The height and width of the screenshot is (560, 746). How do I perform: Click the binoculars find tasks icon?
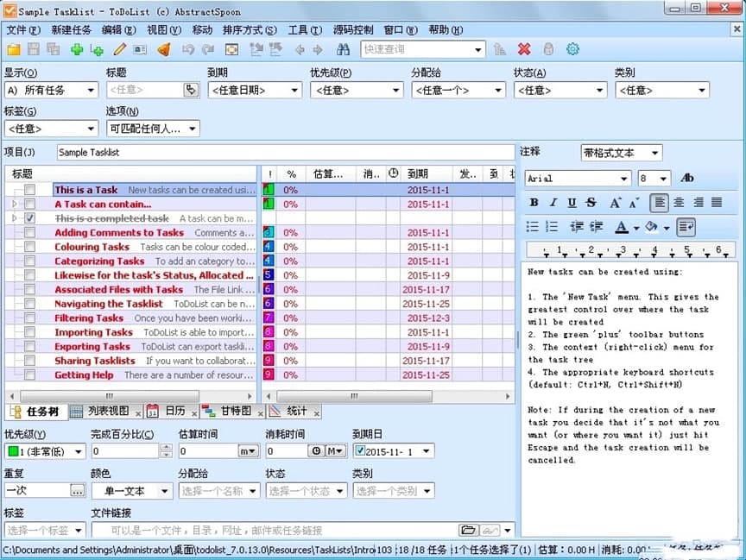343,50
